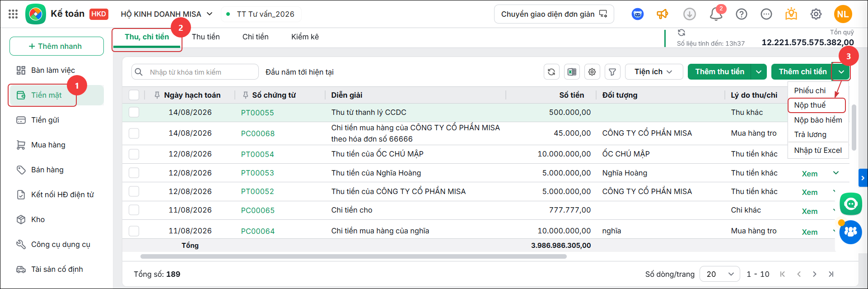This screenshot has height=289, width=868.
Task: Choose Phiếu chi from the menu
Action: 817,90
